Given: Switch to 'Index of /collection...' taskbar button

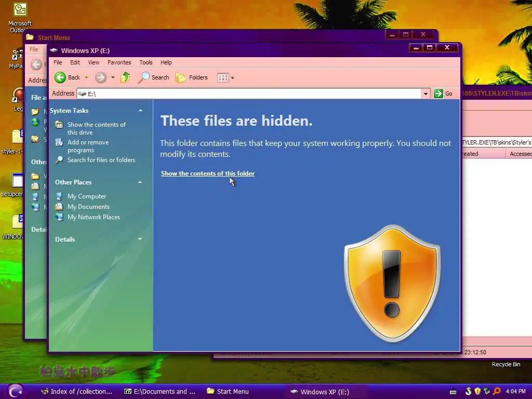Looking at the screenshot, I should tap(77, 392).
